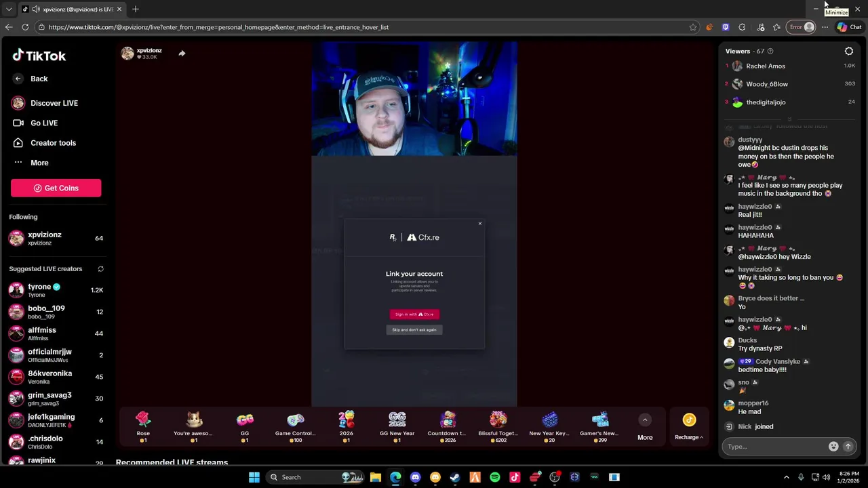Screen dimensions: 868x488
Task: Open viewers info help icon
Action: (770, 51)
